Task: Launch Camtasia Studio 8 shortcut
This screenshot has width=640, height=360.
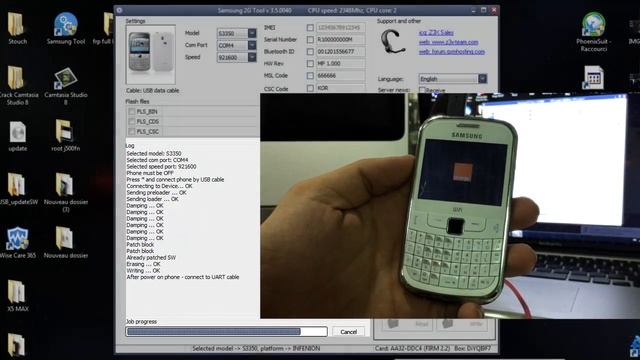Action: [x=65, y=85]
